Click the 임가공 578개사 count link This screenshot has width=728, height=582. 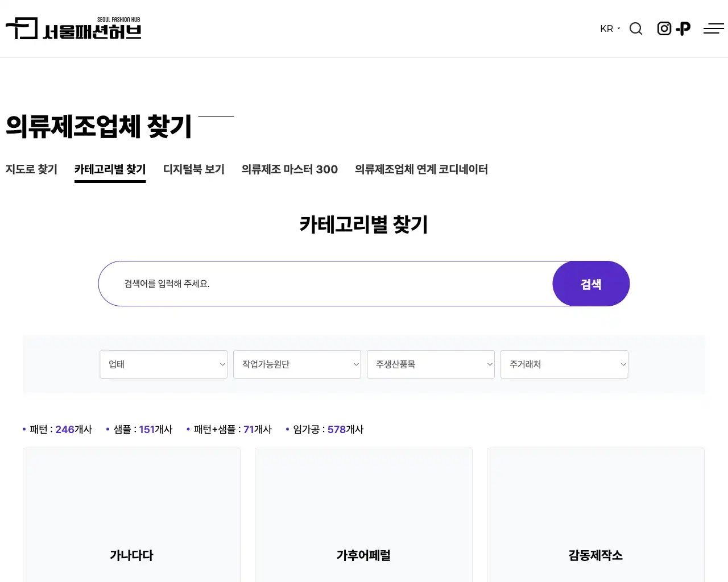(x=325, y=429)
